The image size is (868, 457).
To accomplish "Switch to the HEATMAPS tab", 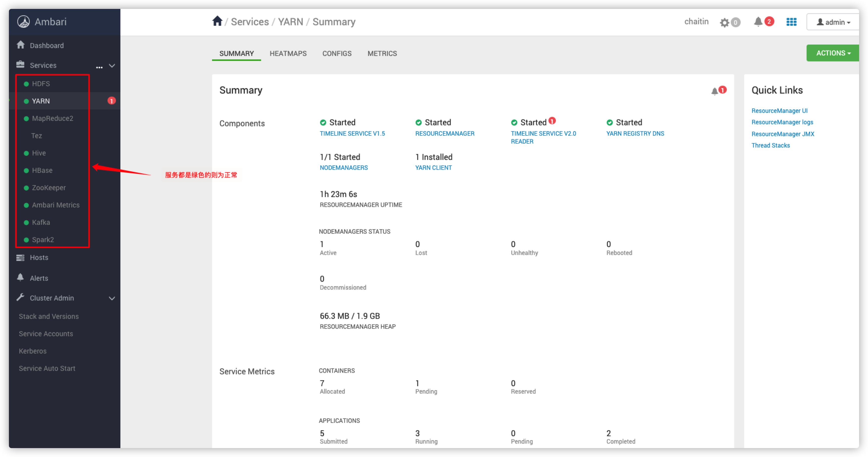I will (x=288, y=53).
